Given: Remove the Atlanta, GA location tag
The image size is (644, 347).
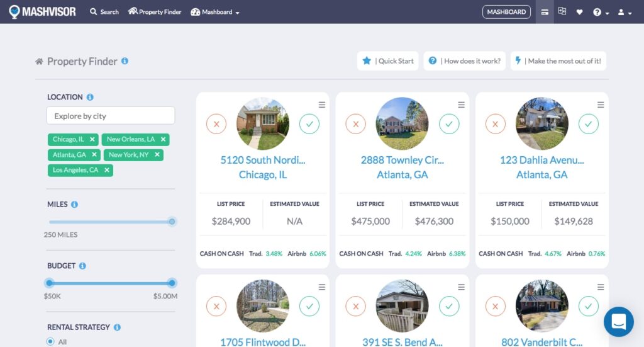Looking at the screenshot, I should tap(94, 154).
